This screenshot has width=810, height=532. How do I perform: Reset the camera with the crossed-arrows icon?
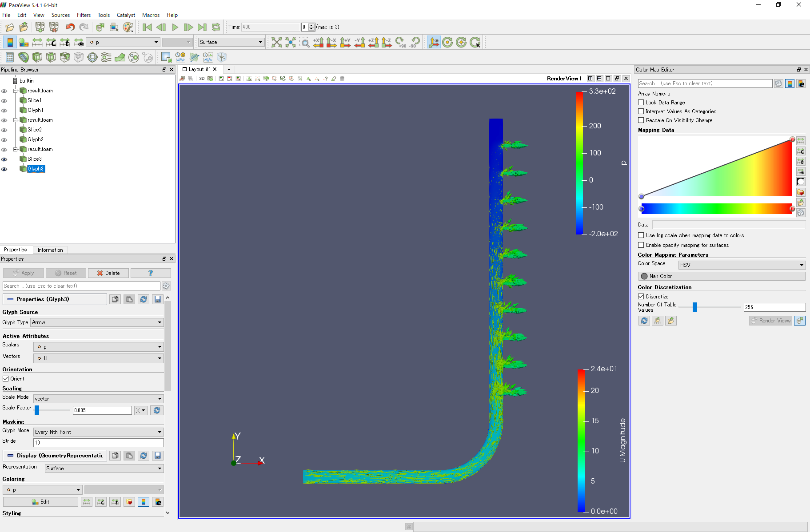[x=276, y=42]
